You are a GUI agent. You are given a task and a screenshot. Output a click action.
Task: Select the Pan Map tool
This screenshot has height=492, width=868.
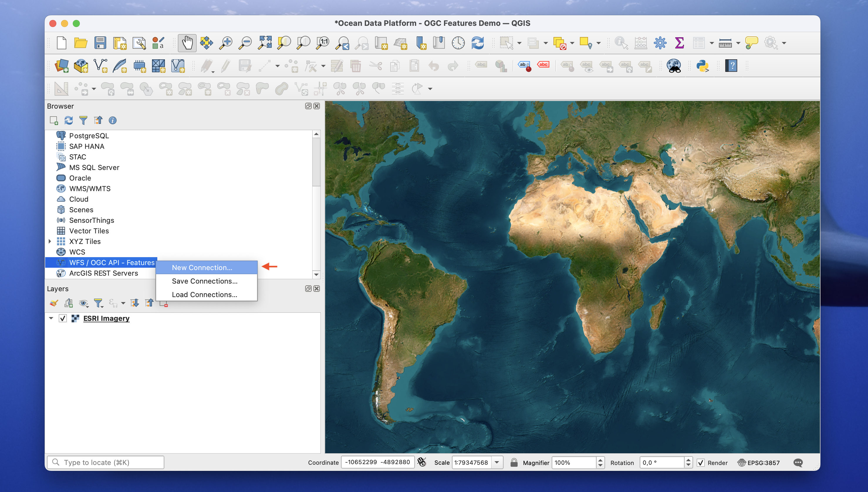pos(187,43)
